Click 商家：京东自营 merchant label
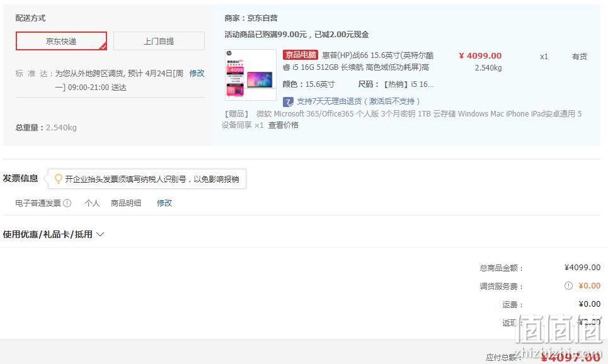This screenshot has width=608, height=364. [x=251, y=18]
